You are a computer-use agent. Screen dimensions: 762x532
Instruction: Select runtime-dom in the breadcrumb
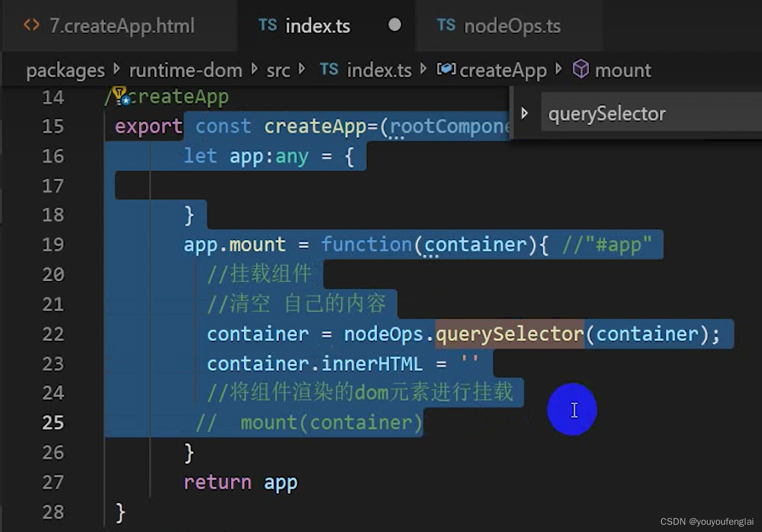coord(186,70)
